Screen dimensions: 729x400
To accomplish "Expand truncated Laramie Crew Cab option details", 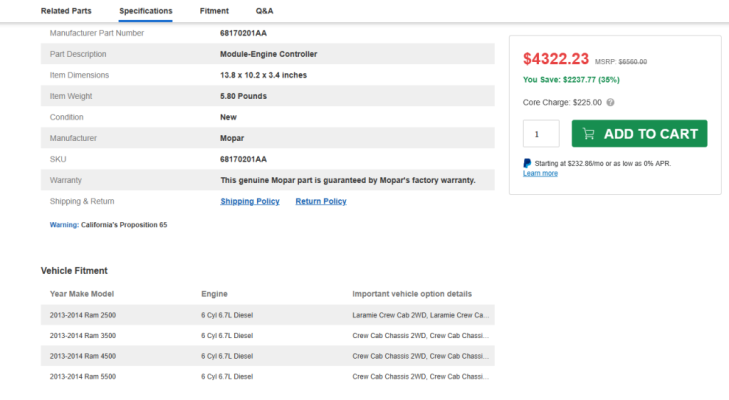I will click(x=420, y=315).
